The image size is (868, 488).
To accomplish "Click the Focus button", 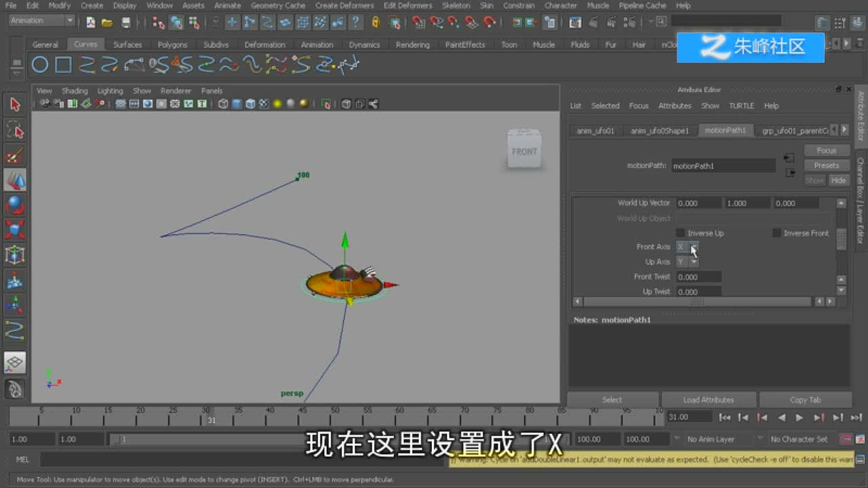I will pyautogui.click(x=826, y=150).
